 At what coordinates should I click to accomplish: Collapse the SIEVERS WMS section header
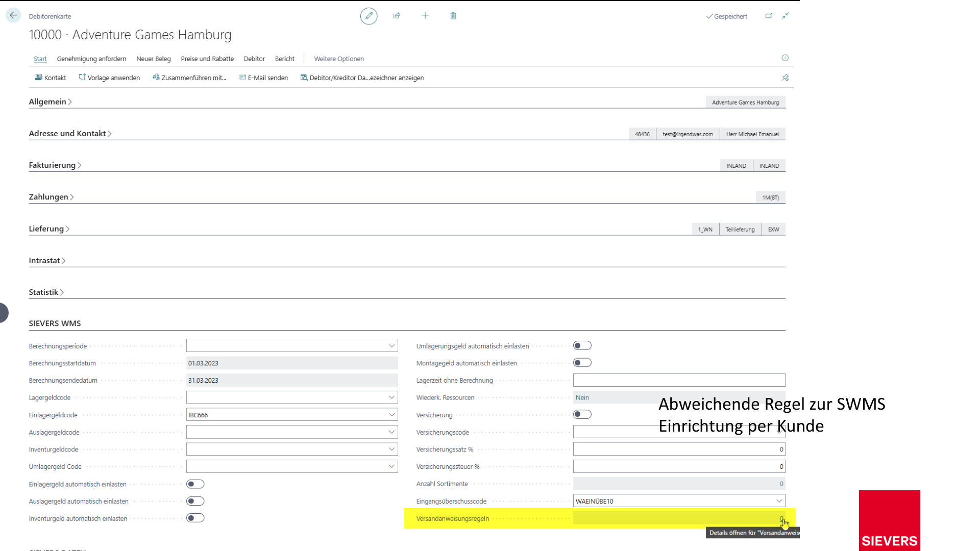55,323
